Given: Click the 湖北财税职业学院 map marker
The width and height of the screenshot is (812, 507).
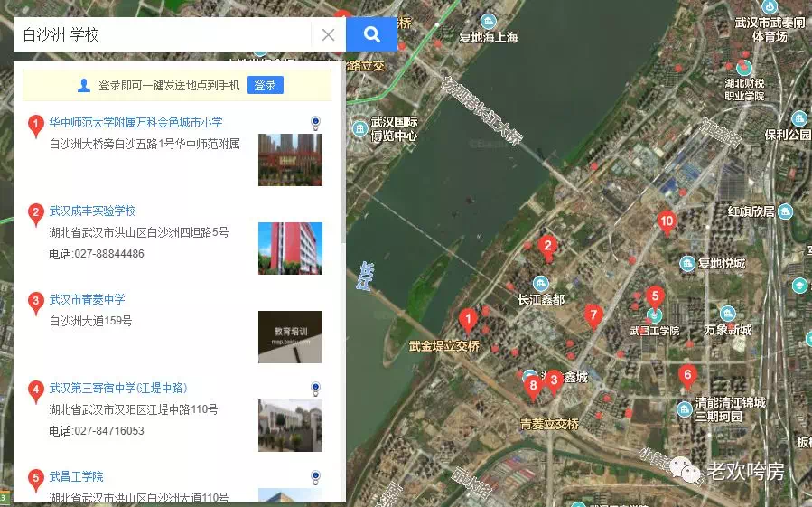Looking at the screenshot, I should [744, 68].
